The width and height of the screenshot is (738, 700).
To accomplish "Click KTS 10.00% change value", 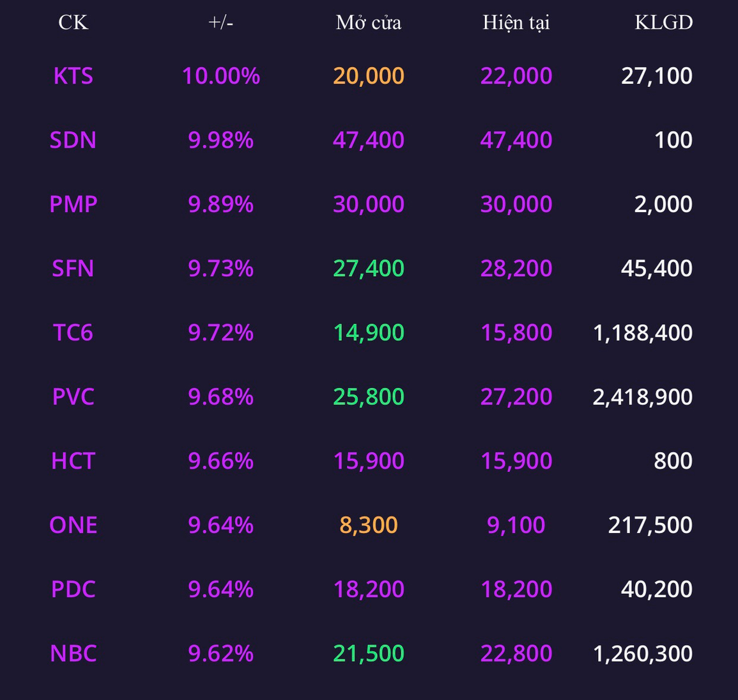I will [220, 76].
